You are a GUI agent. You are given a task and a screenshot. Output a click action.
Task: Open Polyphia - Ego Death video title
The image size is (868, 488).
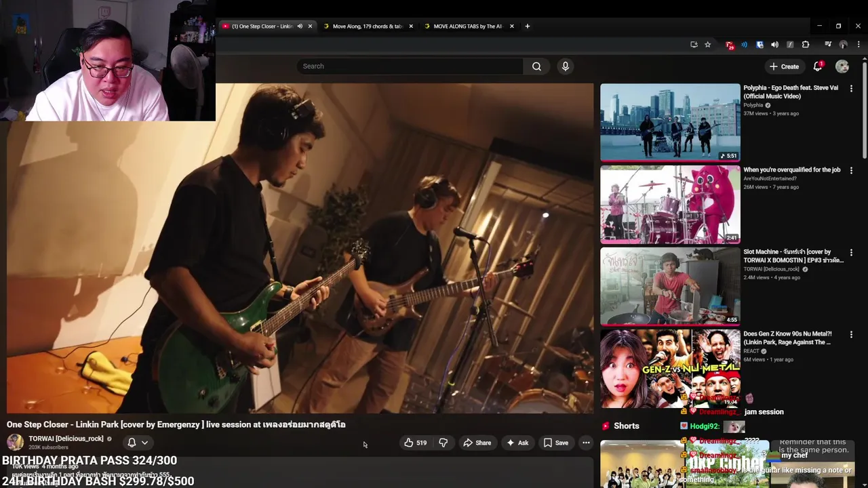790,91
